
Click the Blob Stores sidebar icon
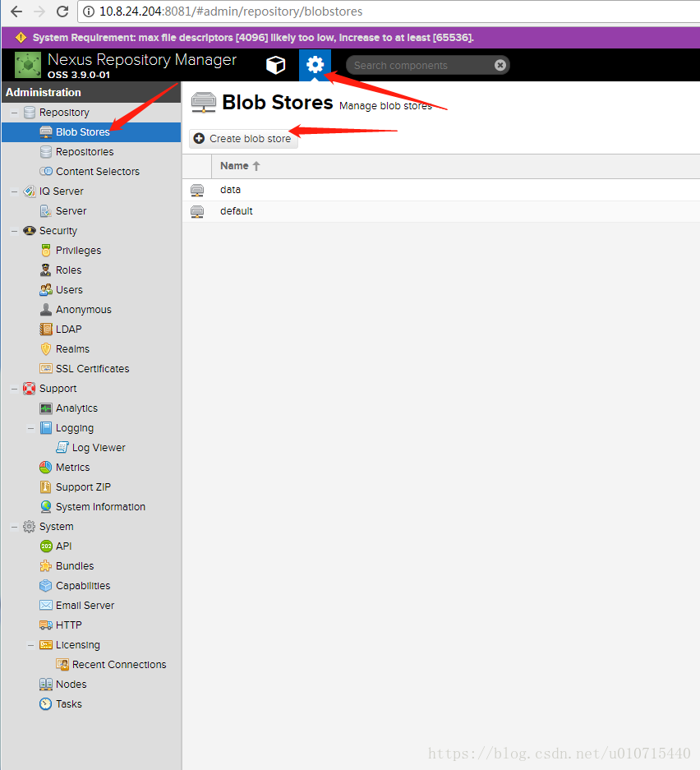[x=46, y=131]
